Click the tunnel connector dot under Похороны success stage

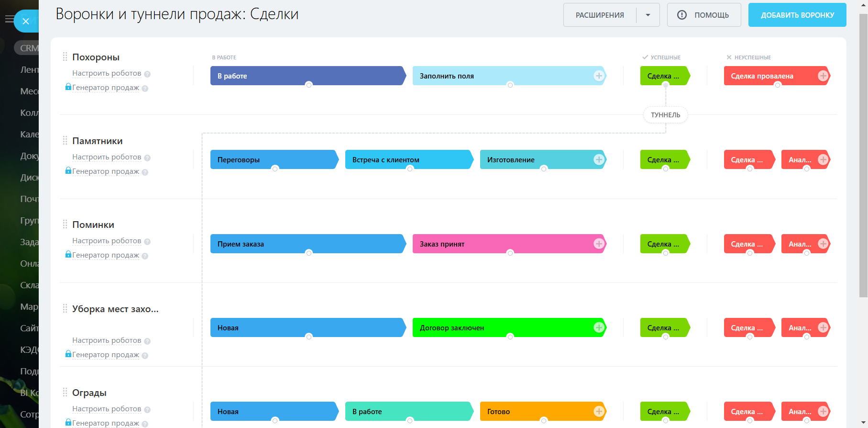pyautogui.click(x=665, y=85)
